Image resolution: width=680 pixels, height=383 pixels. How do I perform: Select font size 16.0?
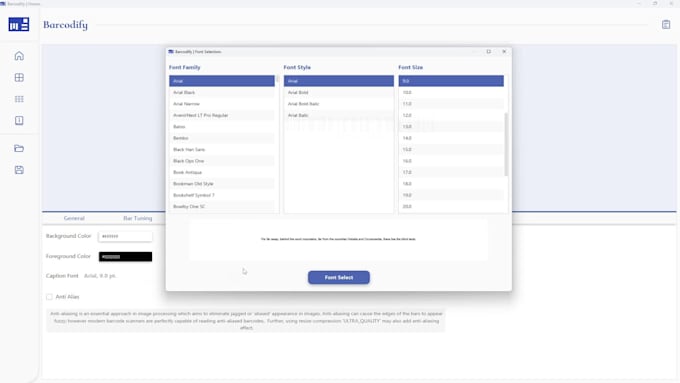pyautogui.click(x=451, y=161)
